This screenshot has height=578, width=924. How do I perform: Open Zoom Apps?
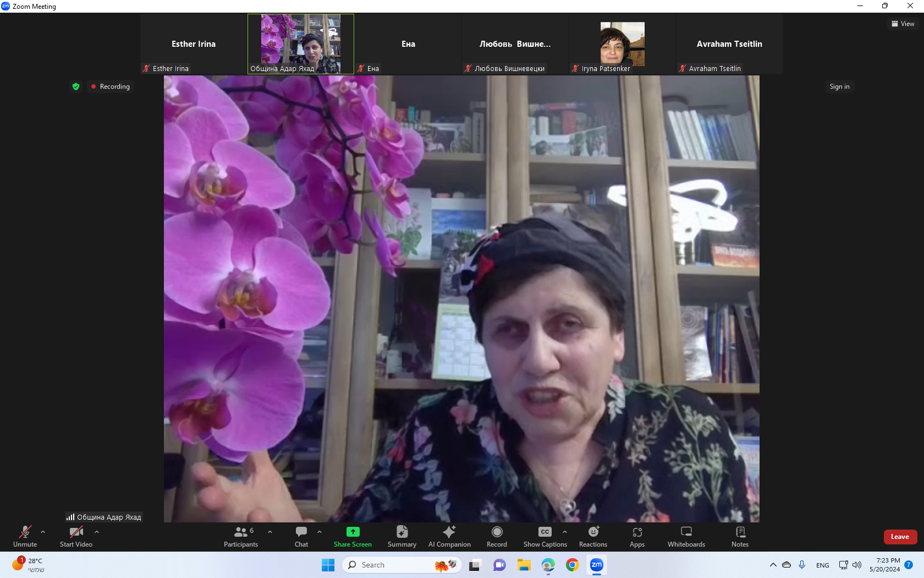click(x=637, y=536)
